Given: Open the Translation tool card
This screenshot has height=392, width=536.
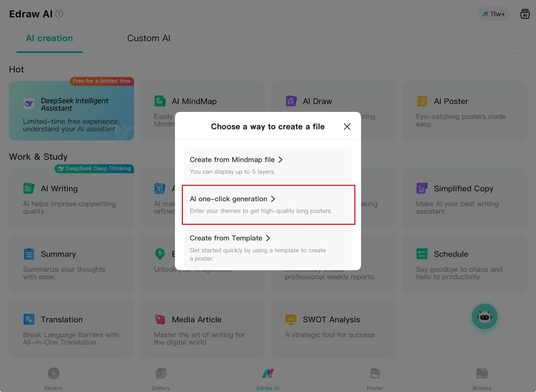Looking at the screenshot, I should (x=71, y=328).
